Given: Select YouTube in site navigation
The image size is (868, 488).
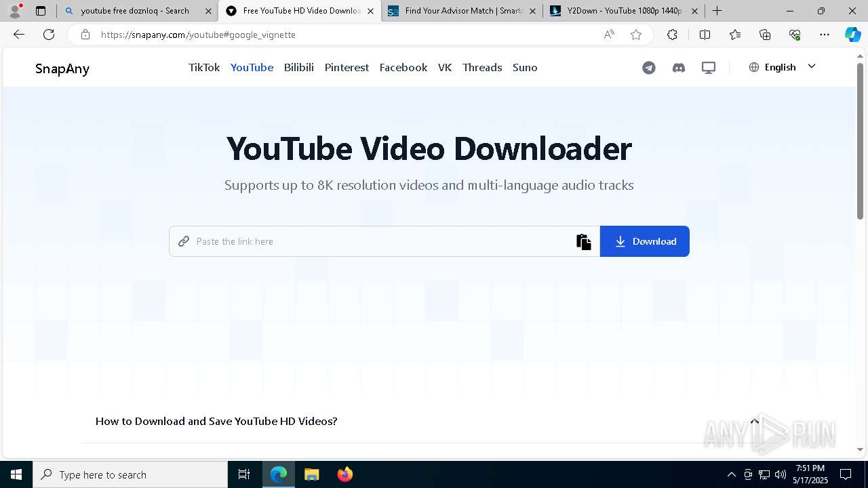Looking at the screenshot, I should [252, 67].
